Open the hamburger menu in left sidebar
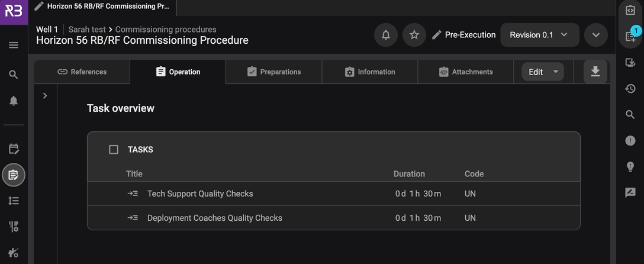 pyautogui.click(x=14, y=46)
